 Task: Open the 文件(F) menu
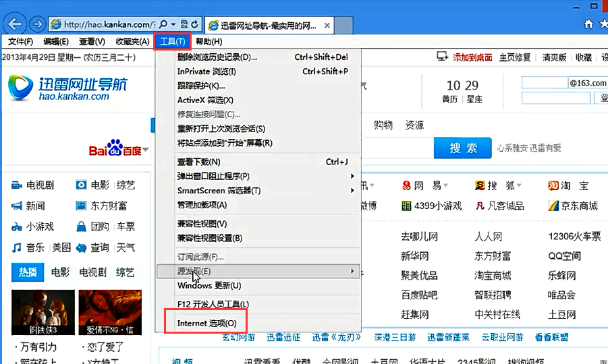pos(20,41)
